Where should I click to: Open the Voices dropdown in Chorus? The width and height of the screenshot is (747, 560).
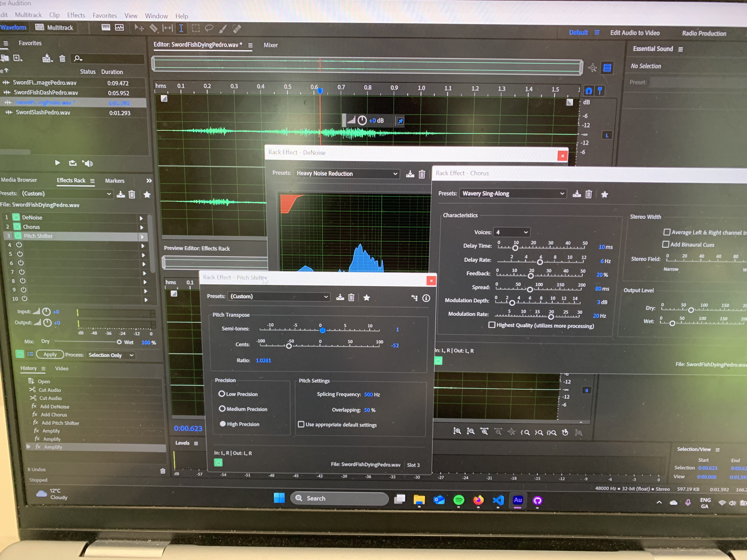coord(512,232)
